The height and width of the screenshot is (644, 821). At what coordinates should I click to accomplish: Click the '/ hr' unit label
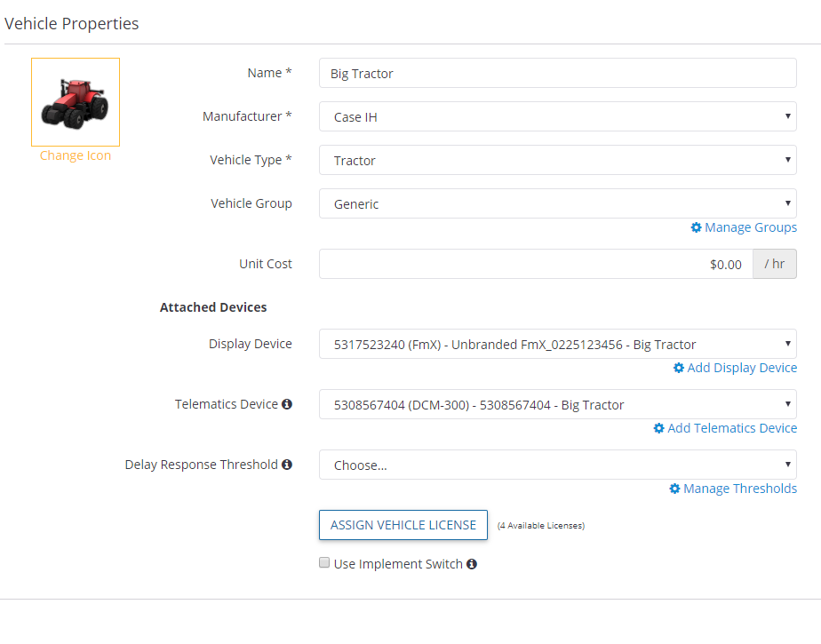[x=775, y=264]
